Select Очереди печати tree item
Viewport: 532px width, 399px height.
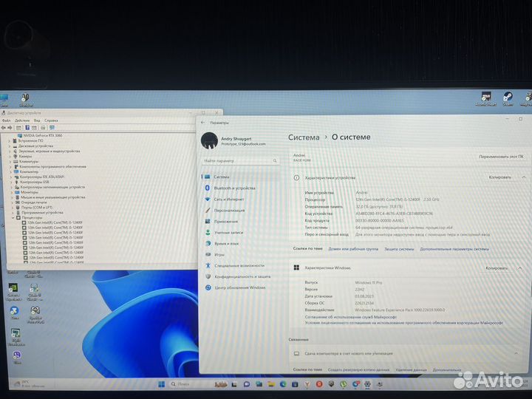[x=30, y=202]
